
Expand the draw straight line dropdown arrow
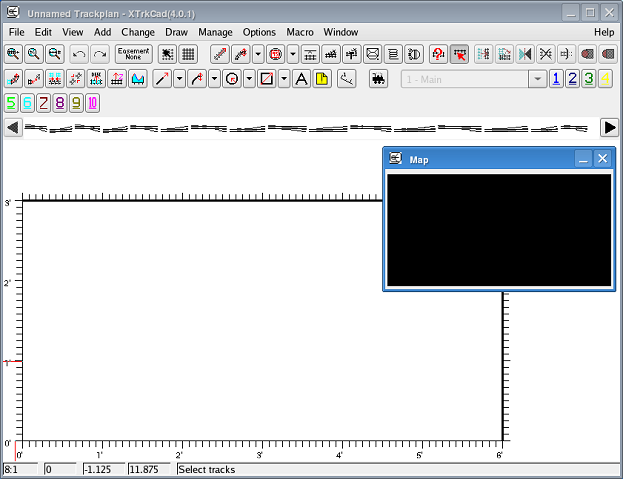(179, 79)
